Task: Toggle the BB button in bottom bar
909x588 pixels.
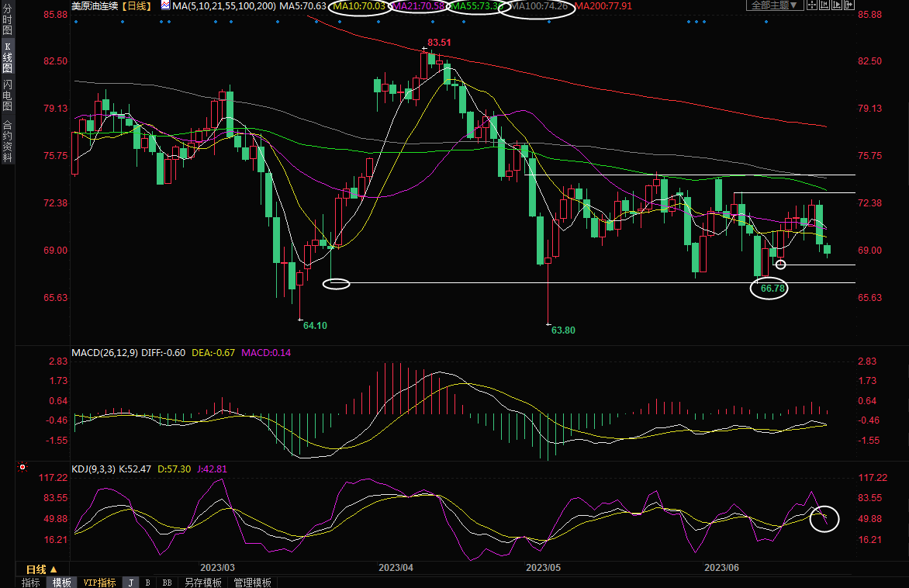Action: coord(167,582)
